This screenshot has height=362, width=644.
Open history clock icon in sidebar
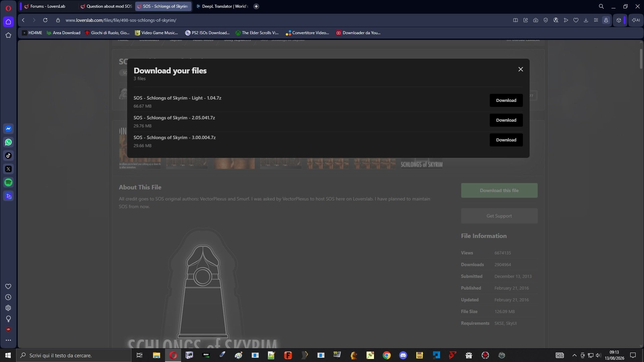(x=8, y=297)
